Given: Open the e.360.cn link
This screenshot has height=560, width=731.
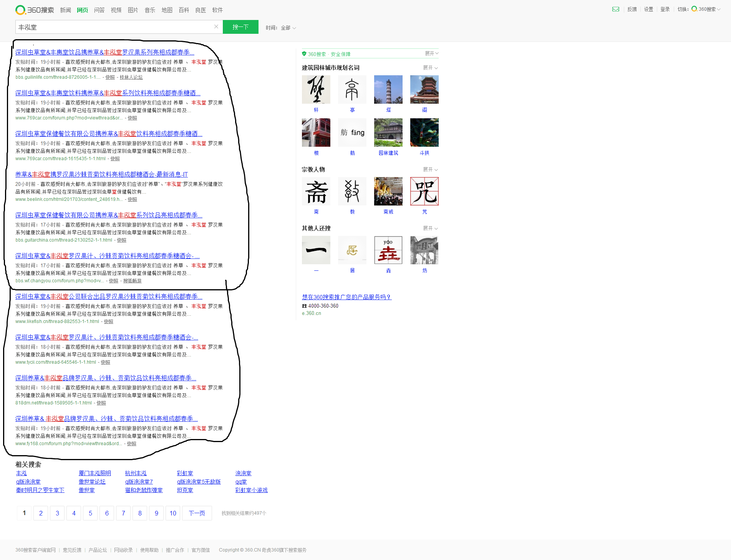Looking at the screenshot, I should [312, 313].
